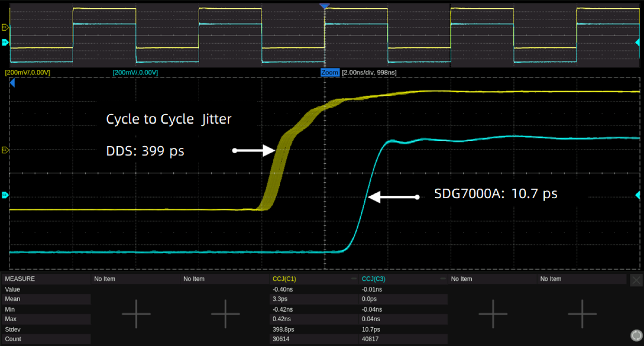
Task: Select the CCJ(C1) measurement header
Action: pos(284,279)
